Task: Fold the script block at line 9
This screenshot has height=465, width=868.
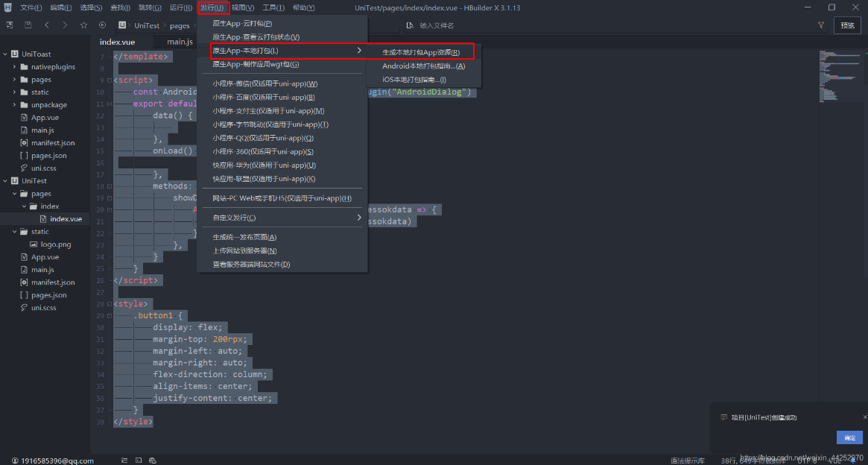Action: tap(110, 80)
